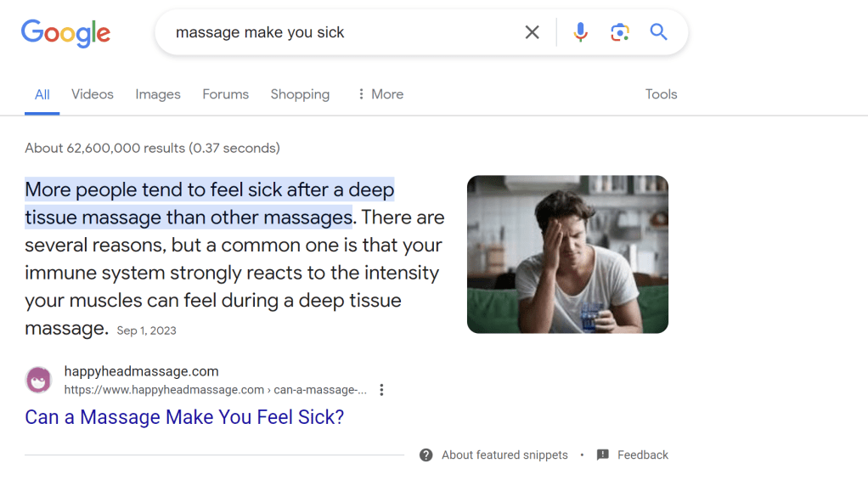Open the three-dot menu beside result URL
This screenshot has width=868, height=497.
pyautogui.click(x=381, y=390)
